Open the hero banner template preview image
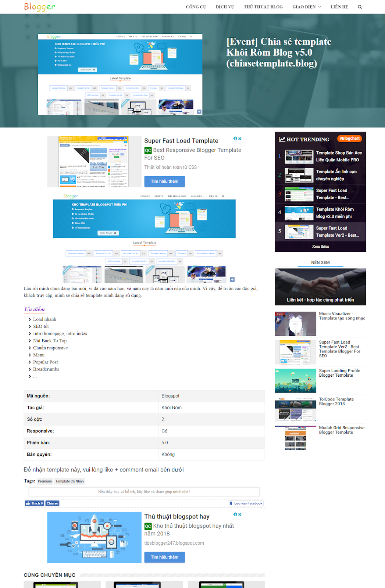 click(120, 74)
